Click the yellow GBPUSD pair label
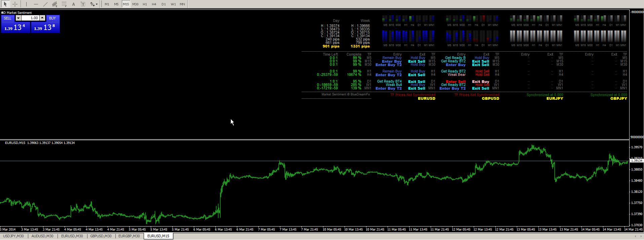Viewport: 644px width, 240px height. 491,98
